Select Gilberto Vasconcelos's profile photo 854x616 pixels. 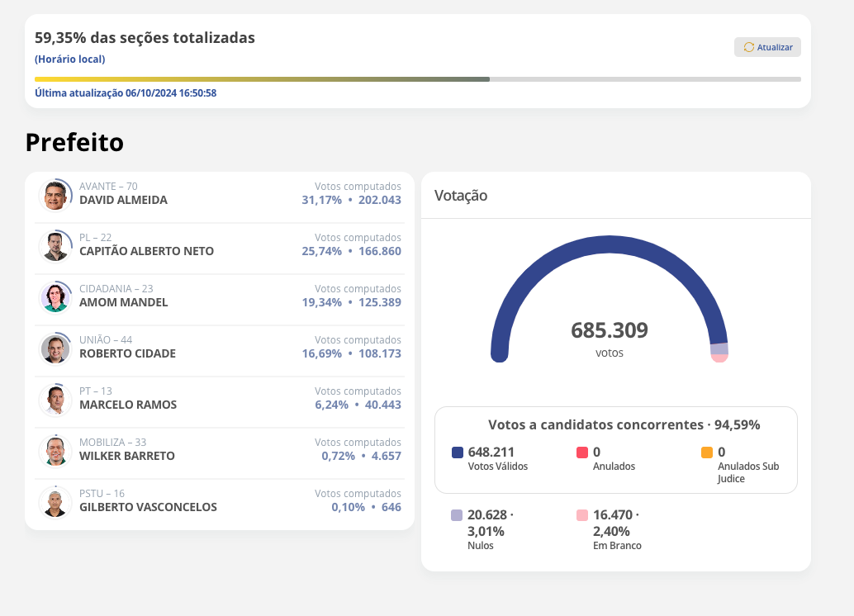click(x=55, y=502)
